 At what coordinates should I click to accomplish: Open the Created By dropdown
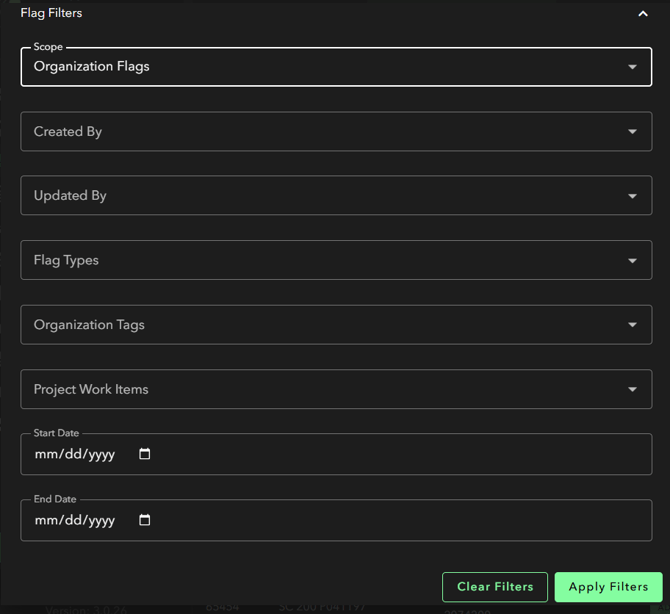click(320, 132)
